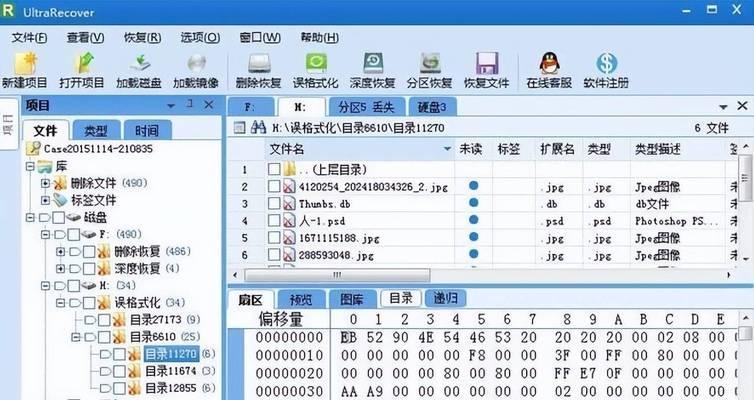The height and width of the screenshot is (400, 754).
Task: Tick the 误格式化 tree checkbox
Action: tap(89, 302)
